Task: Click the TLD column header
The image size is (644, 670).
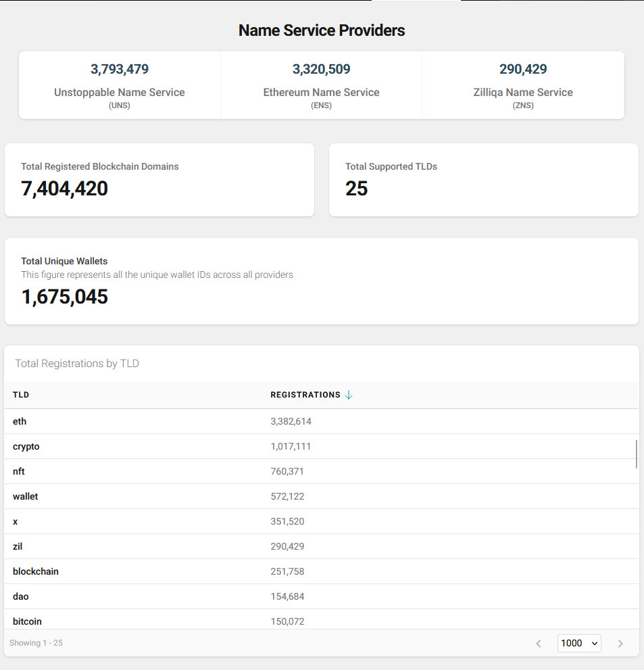Action: tap(21, 395)
